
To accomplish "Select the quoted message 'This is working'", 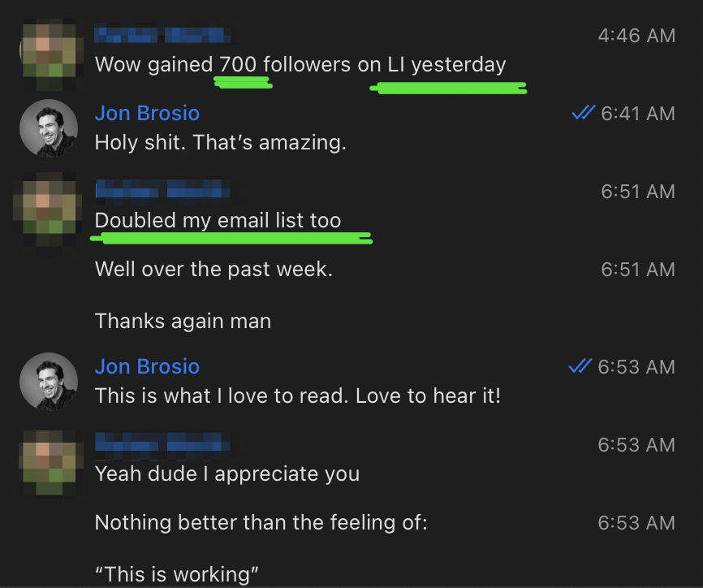I will pos(177,574).
